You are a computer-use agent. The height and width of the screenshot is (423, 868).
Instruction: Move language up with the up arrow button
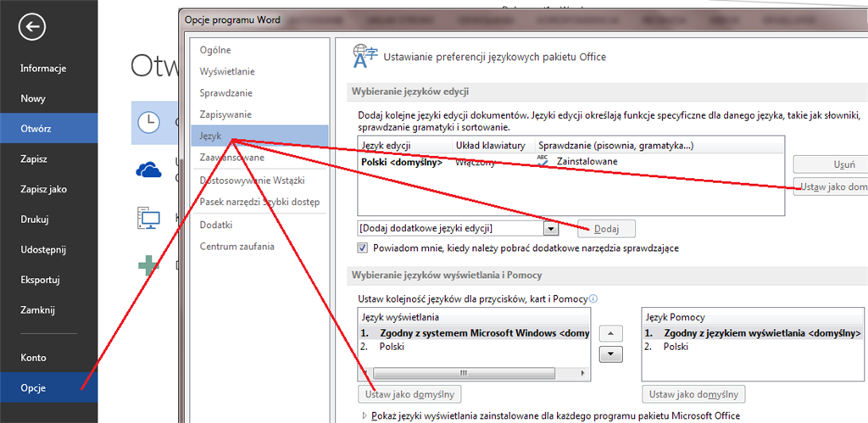click(x=611, y=333)
